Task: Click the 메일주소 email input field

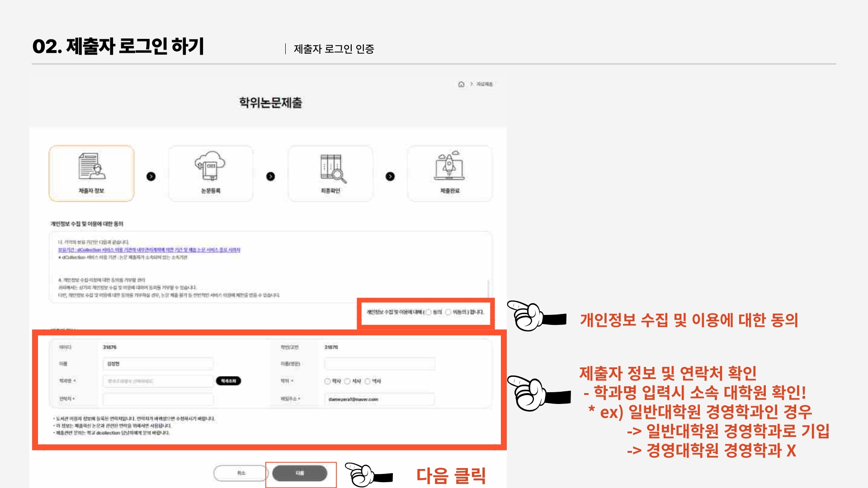Action: 379,399
